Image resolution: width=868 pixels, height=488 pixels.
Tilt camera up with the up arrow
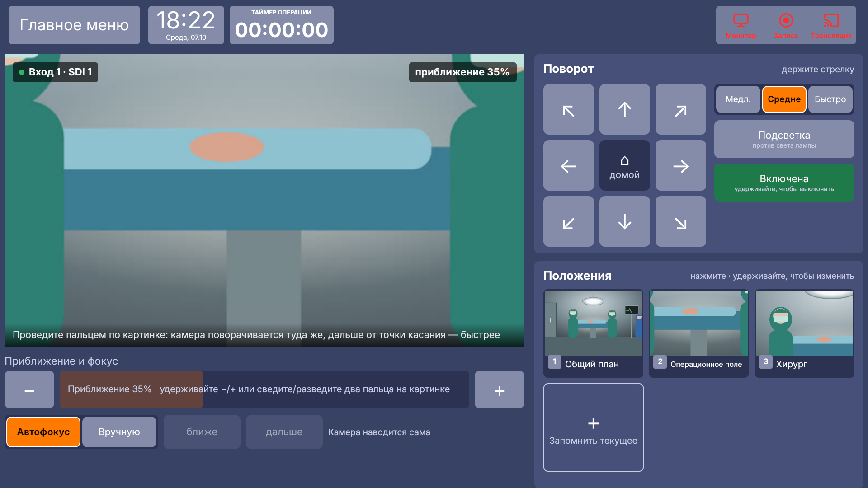pyautogui.click(x=624, y=109)
